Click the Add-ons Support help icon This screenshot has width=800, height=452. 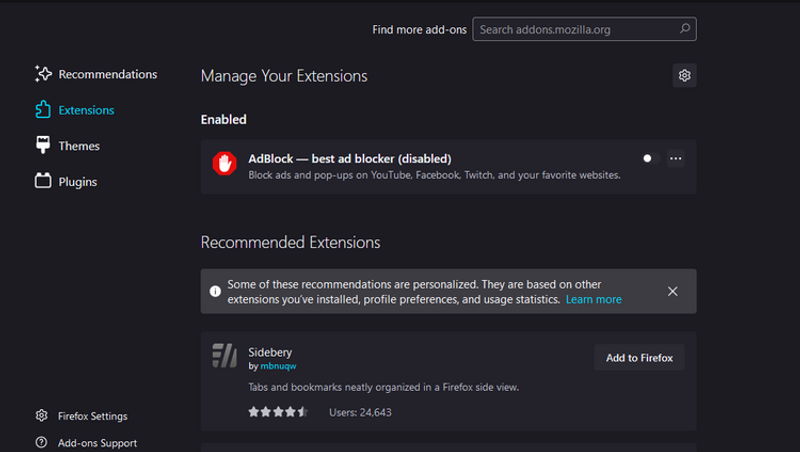coord(42,443)
